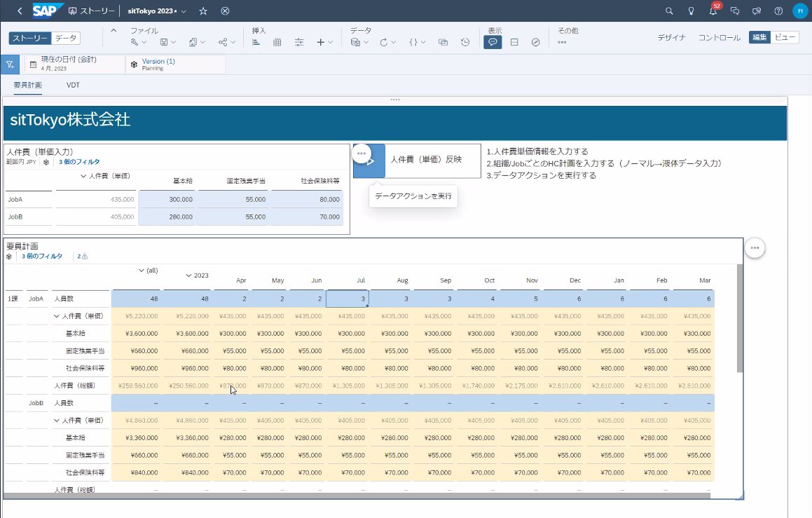
Task: Collapse the JobA 人件費(単価) row
Action: pos(57,316)
